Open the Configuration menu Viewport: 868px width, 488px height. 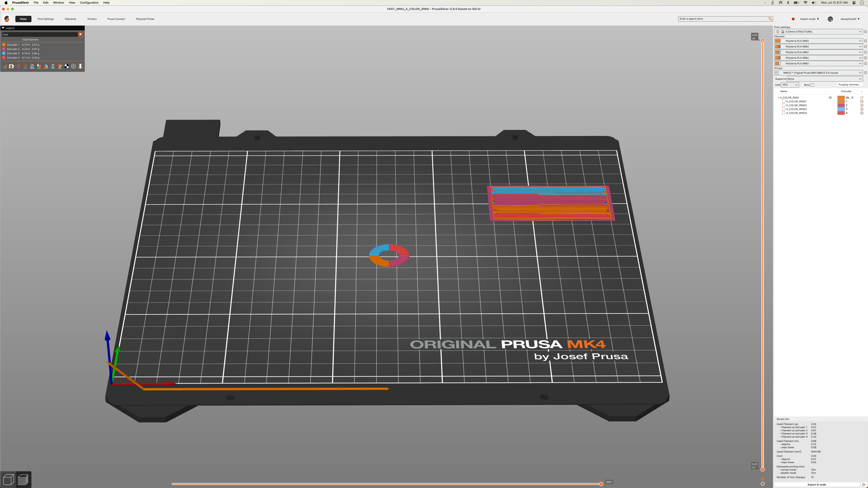89,2
